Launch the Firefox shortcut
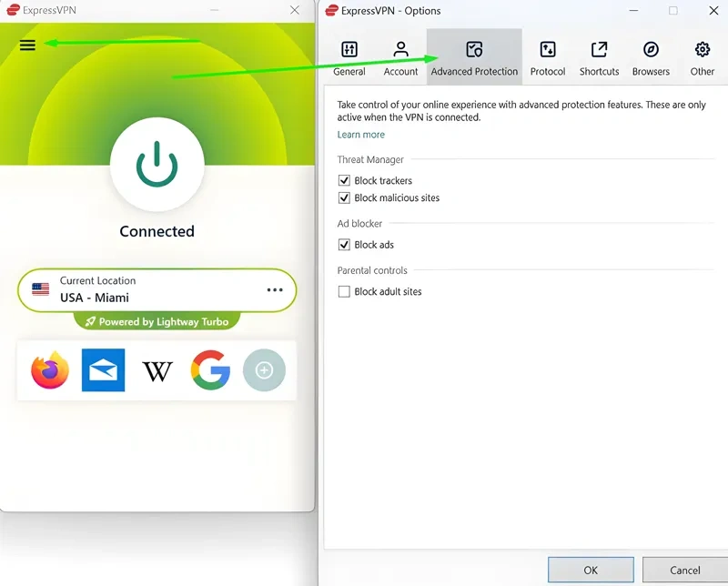The width and height of the screenshot is (728, 586). click(50, 370)
